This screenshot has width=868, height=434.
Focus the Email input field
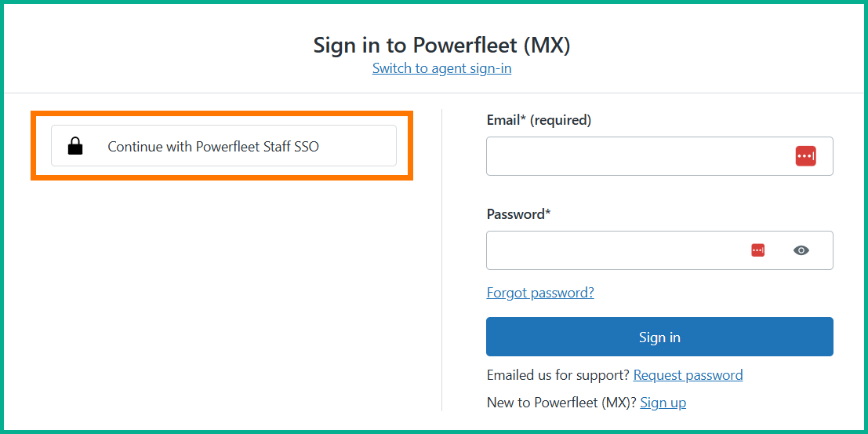coord(635,156)
